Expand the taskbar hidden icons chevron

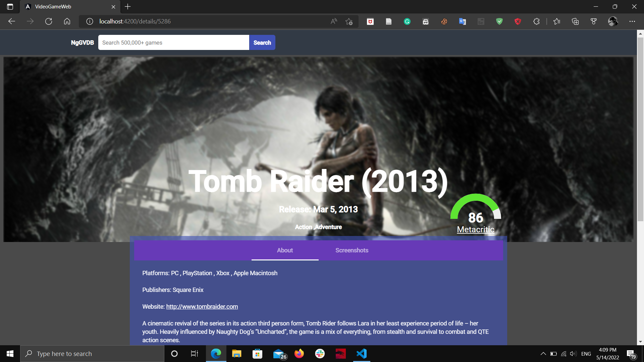(543, 353)
